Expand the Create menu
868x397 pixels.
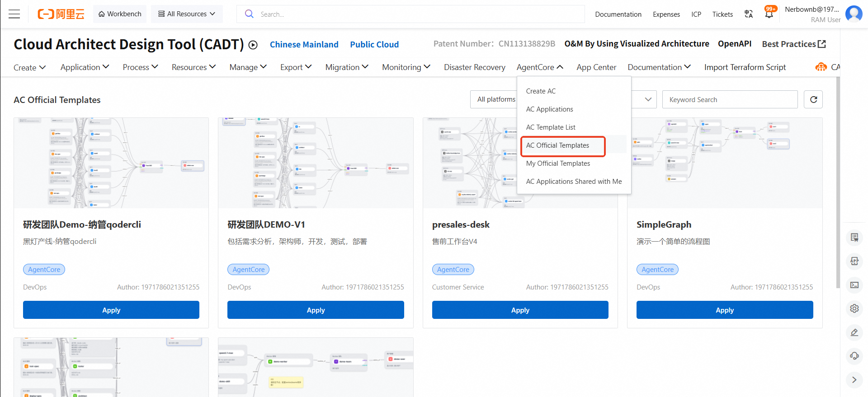(x=30, y=67)
